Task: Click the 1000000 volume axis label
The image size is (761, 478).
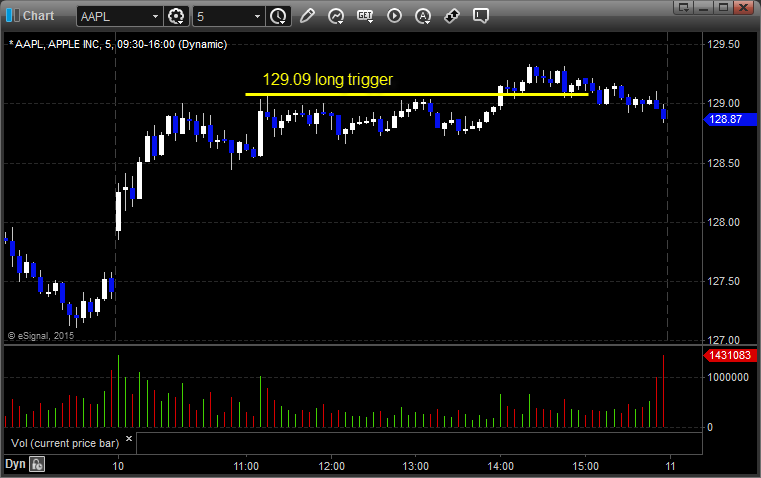Action: click(728, 378)
